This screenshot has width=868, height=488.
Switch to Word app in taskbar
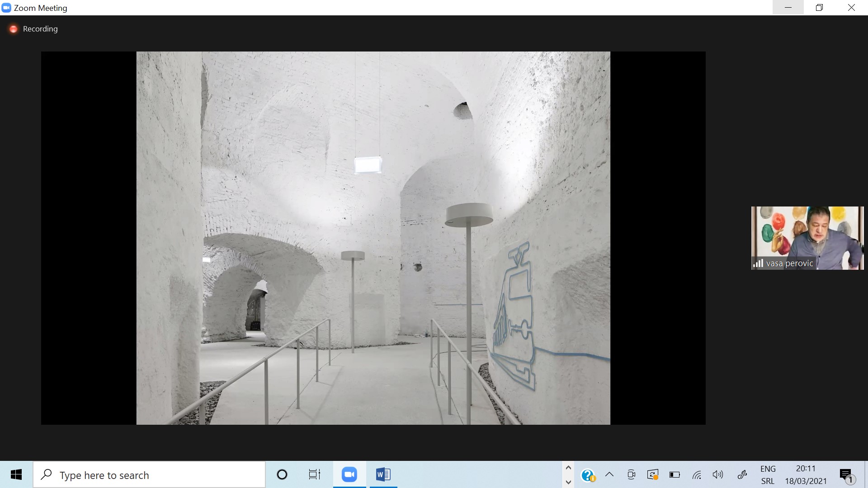coord(383,474)
